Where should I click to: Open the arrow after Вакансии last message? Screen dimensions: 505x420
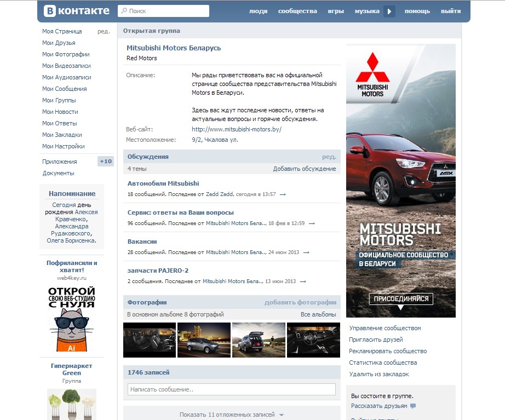[306, 252]
